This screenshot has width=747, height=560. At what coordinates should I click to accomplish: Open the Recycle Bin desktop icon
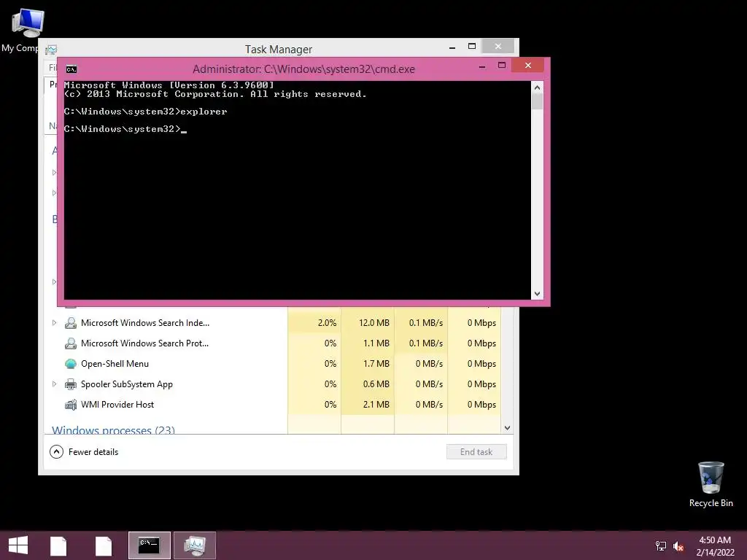(711, 484)
